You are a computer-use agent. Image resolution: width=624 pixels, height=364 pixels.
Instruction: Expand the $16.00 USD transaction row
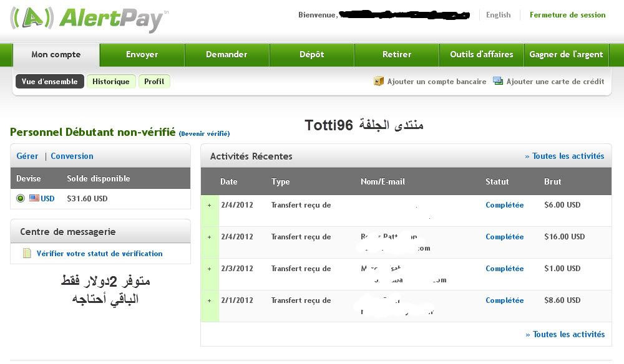pyautogui.click(x=209, y=237)
